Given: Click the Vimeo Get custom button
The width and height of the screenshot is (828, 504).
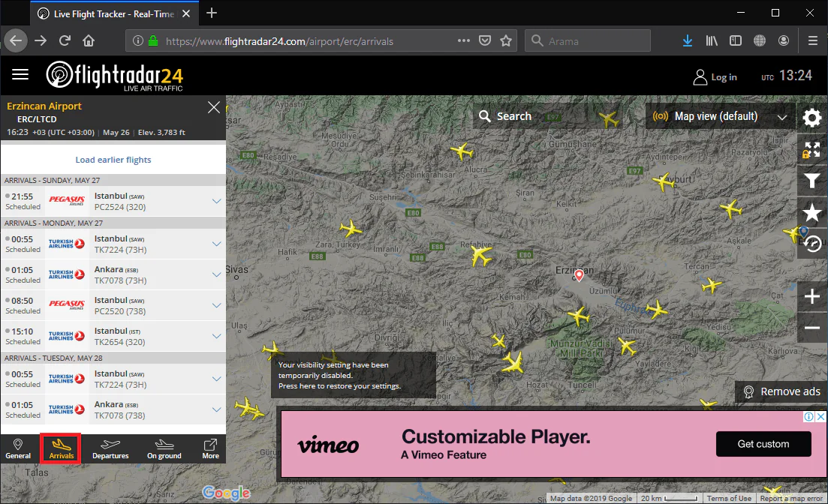Looking at the screenshot, I should tap(763, 444).
